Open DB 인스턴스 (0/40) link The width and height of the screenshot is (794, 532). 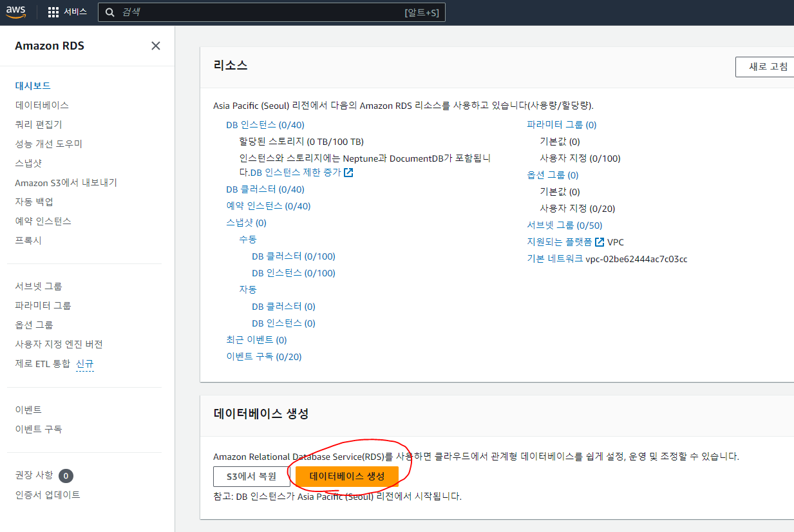265,125
